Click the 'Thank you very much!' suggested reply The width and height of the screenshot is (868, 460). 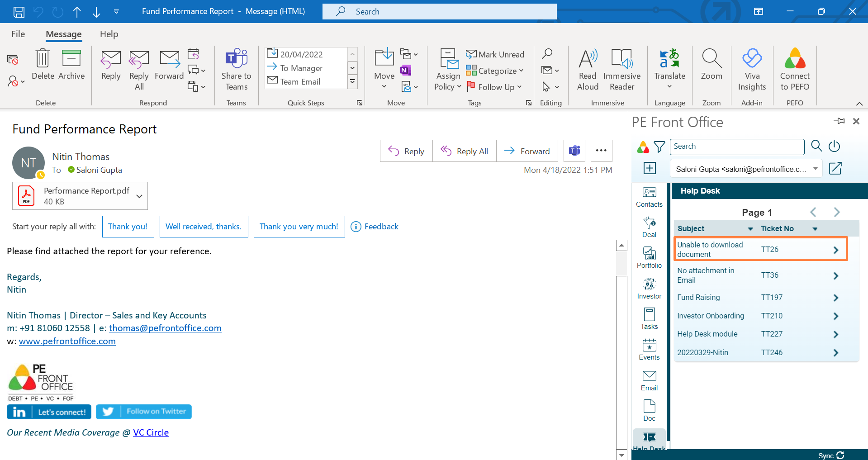coord(299,227)
